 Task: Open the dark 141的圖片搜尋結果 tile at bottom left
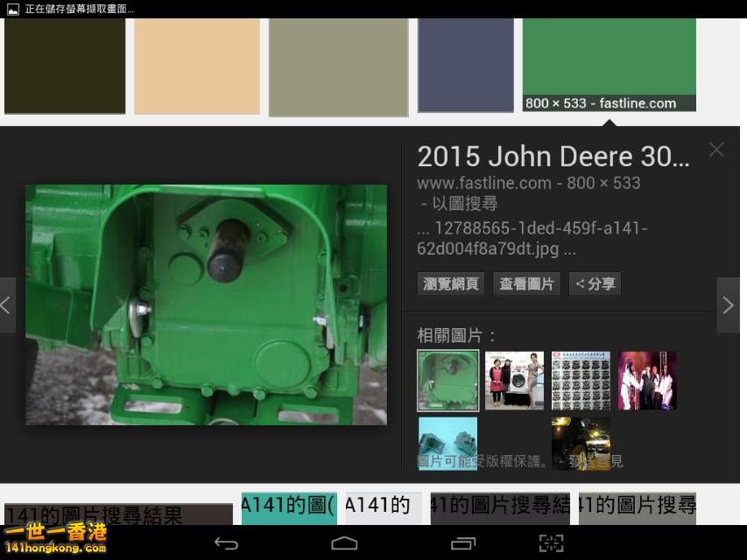[118, 514]
